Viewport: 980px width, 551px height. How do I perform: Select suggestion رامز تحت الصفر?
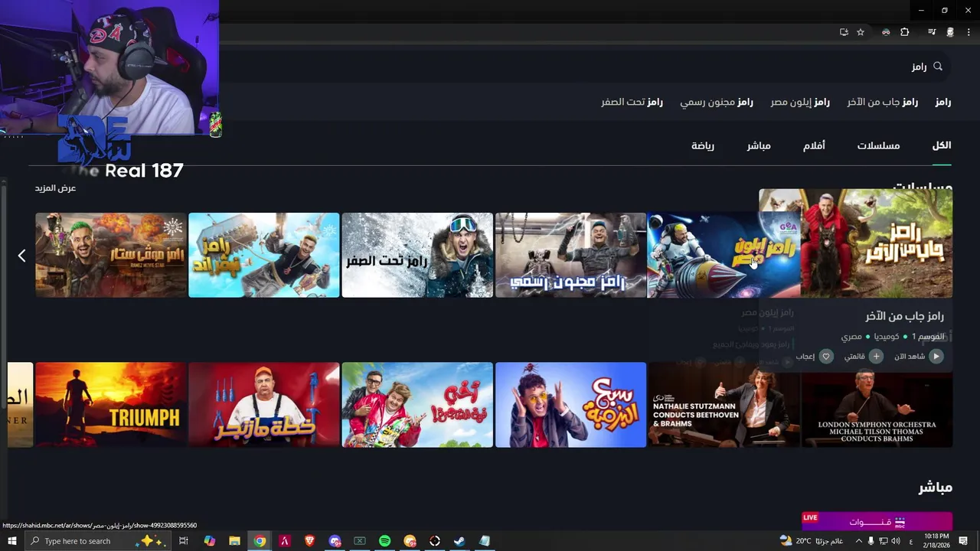point(632,102)
